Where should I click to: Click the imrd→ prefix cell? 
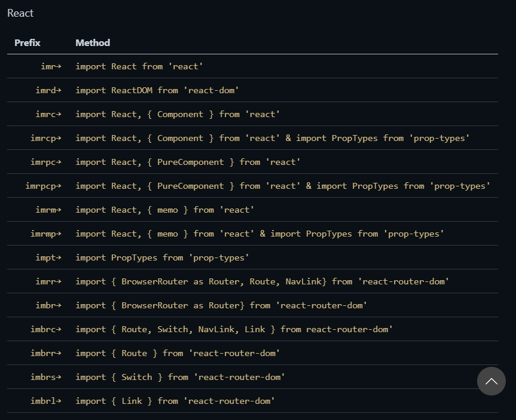coord(48,90)
